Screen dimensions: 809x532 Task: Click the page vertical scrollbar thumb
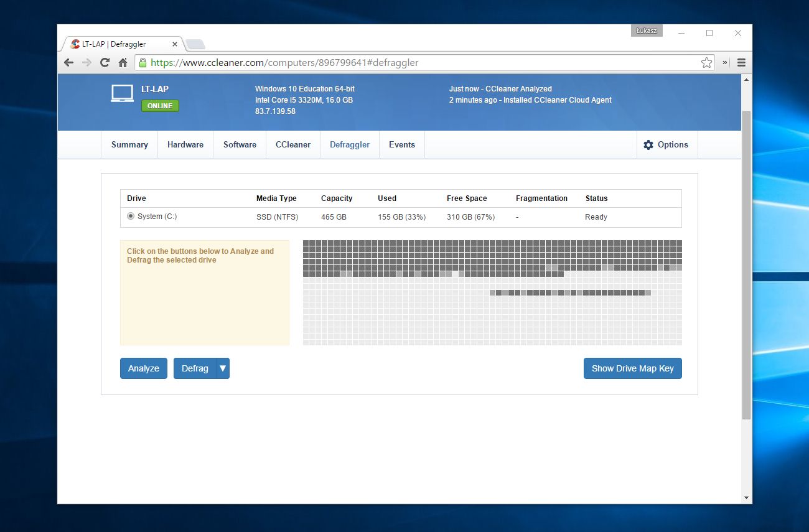[x=747, y=265]
